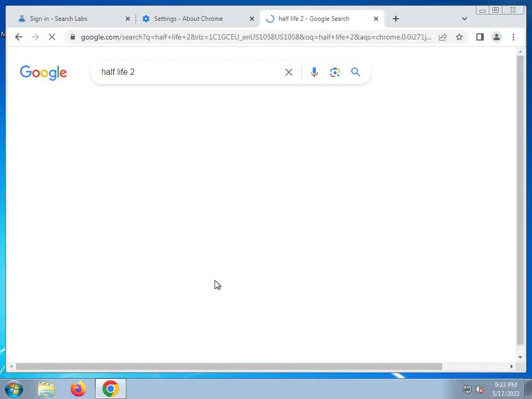Bookmark this page with the star

click(459, 37)
